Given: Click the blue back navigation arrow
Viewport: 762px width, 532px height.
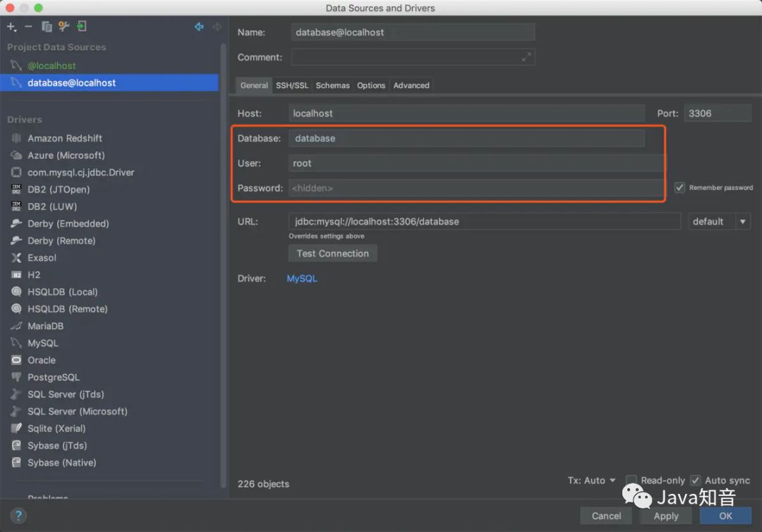Looking at the screenshot, I should point(198,26).
